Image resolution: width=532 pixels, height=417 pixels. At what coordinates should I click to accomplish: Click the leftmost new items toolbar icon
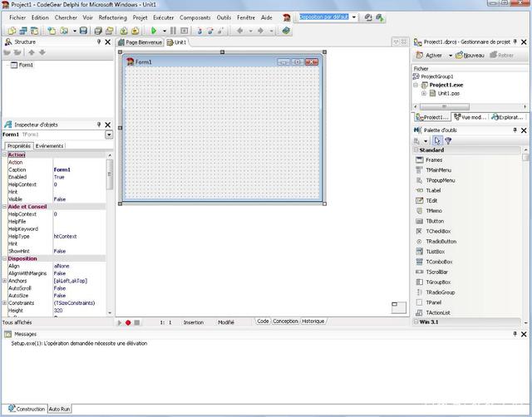point(12,31)
